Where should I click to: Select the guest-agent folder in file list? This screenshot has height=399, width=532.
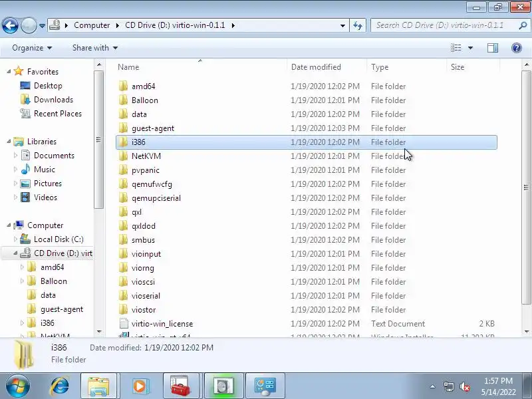click(x=307, y=128)
